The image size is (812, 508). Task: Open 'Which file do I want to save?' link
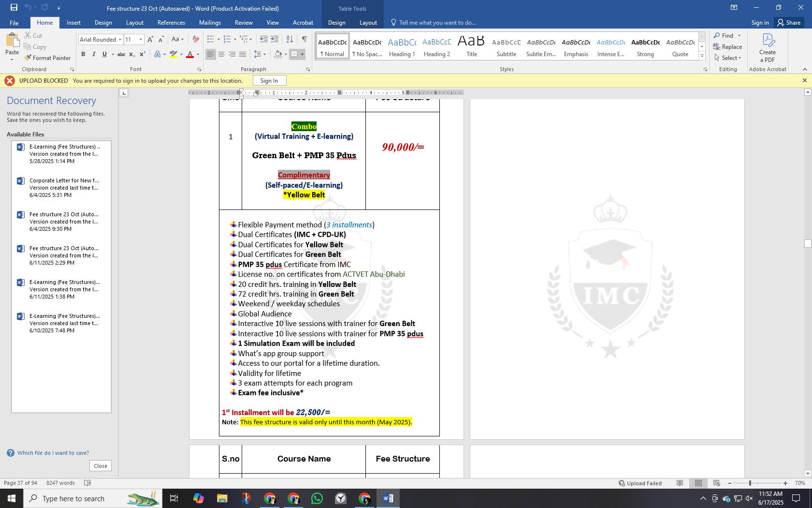tap(53, 453)
